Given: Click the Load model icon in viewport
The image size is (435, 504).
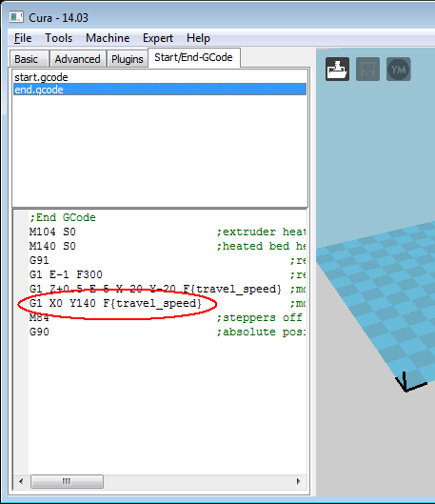Looking at the screenshot, I should (337, 70).
